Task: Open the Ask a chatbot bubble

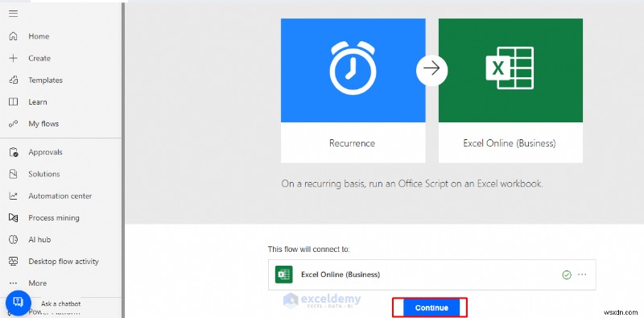Action: point(18,303)
